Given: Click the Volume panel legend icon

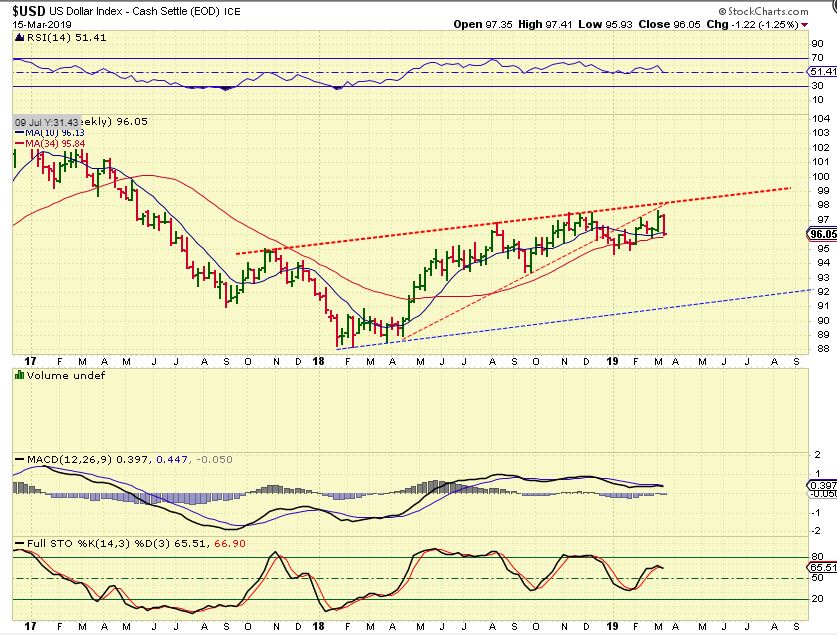Looking at the screenshot, I should pos(17,375).
